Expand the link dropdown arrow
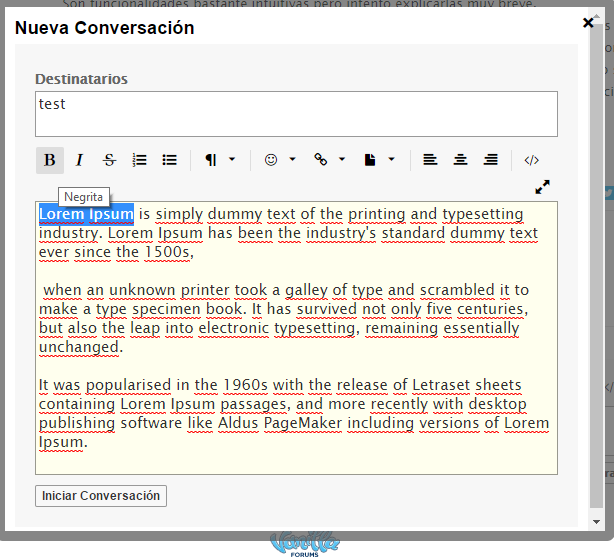Image resolution: width=614 pixels, height=559 pixels. tap(342, 159)
